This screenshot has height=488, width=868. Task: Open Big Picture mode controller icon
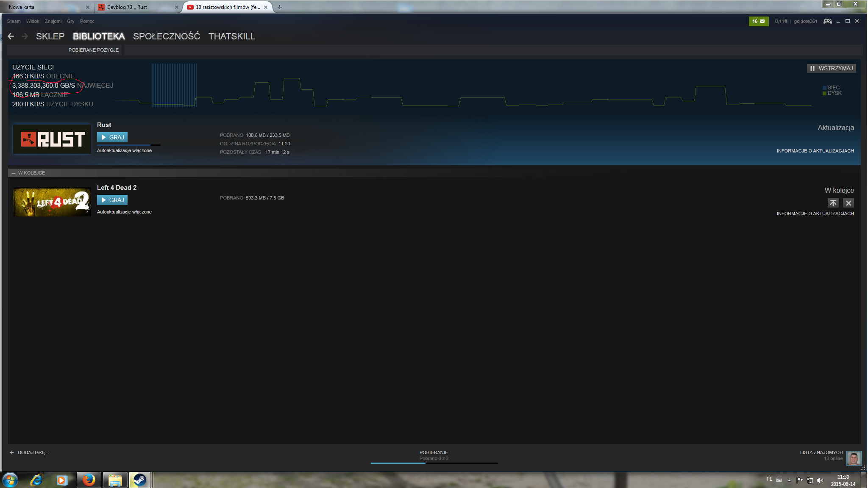(827, 21)
